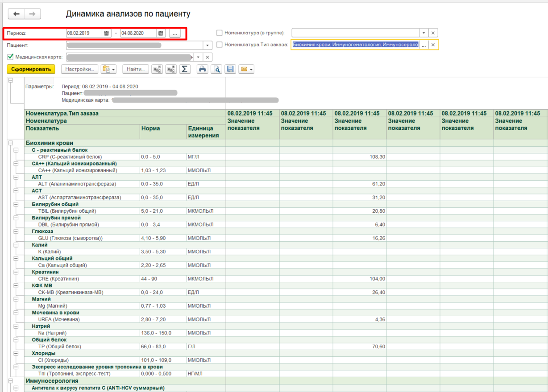This screenshot has width=548, height=392.
Task: Click the Сформировать button
Action: tap(31, 69)
